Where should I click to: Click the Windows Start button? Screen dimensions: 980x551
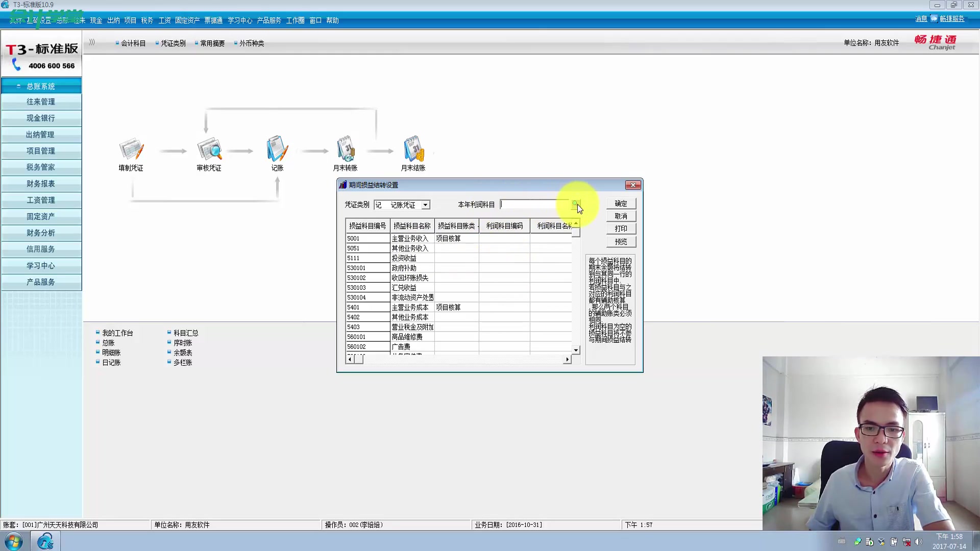14,541
